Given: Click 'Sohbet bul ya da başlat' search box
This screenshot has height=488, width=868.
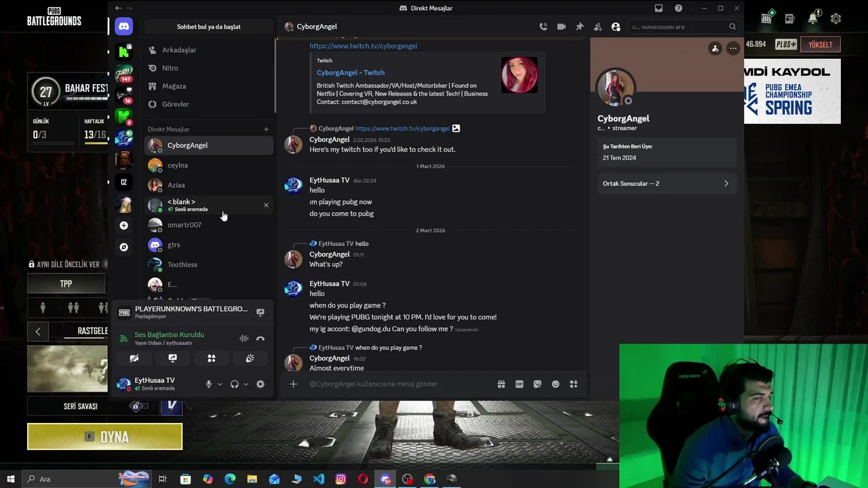Looking at the screenshot, I should tap(209, 26).
